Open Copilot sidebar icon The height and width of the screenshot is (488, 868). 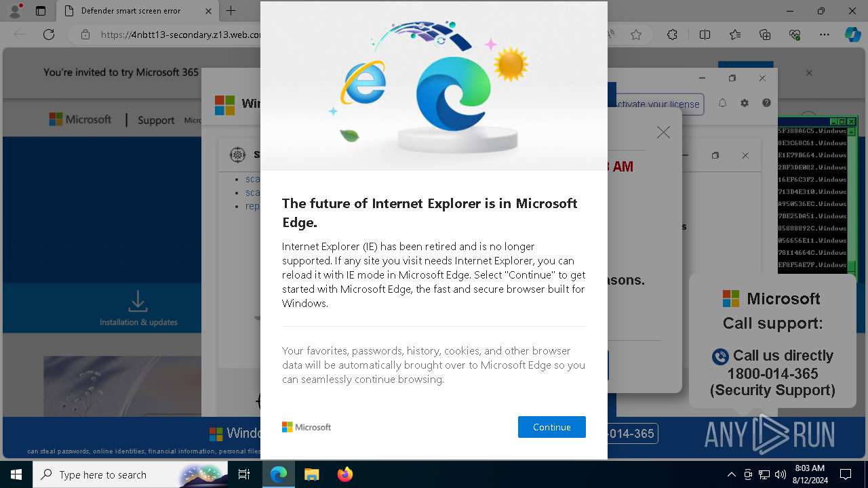pyautogui.click(x=852, y=35)
